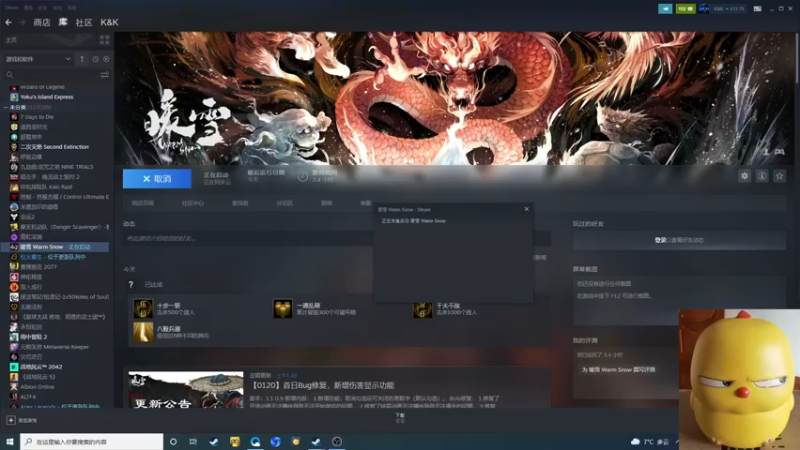The width and height of the screenshot is (800, 450).
Task: Click the Windows taskbar search box
Action: [x=92, y=441]
